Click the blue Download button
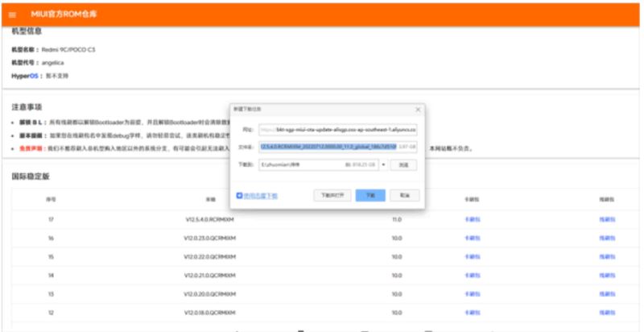Image resolution: width=644 pixels, height=332 pixels. pos(370,196)
